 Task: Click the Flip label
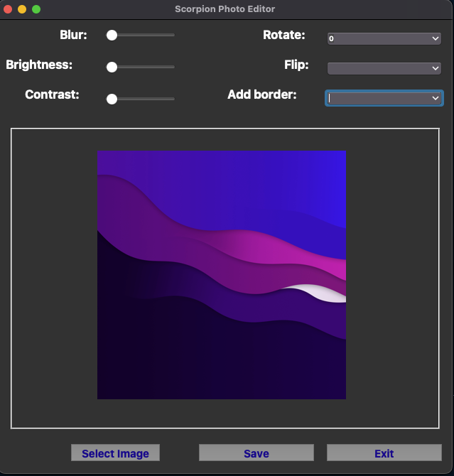coord(296,65)
